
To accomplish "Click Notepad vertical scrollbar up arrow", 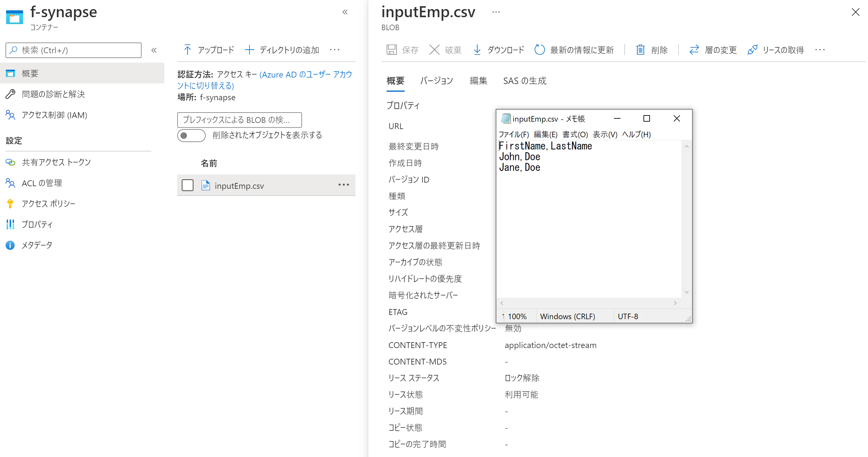I will [686, 147].
